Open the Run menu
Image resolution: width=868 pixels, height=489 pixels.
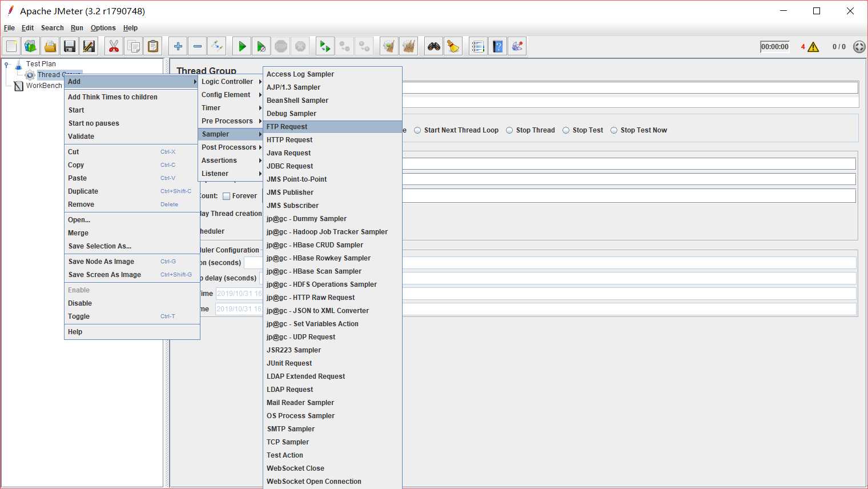pos(77,28)
